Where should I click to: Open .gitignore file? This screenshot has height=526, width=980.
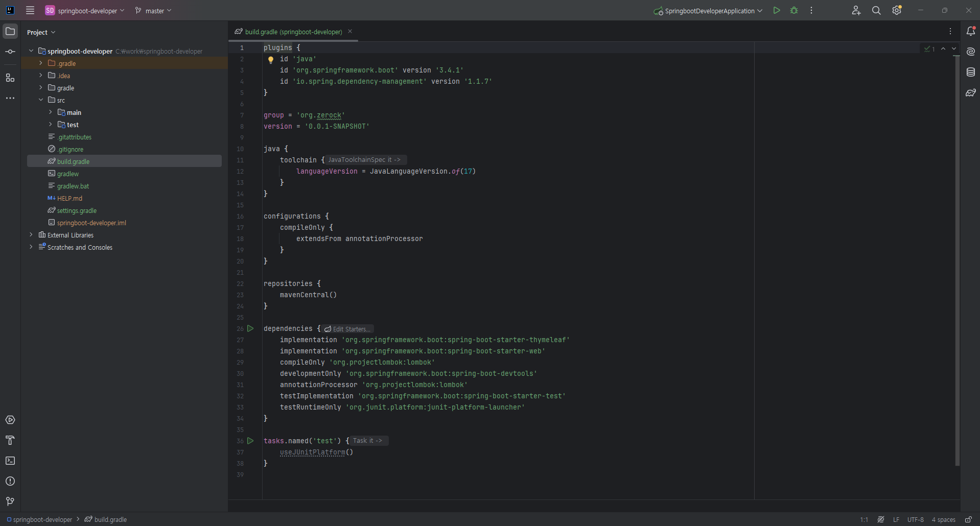tap(70, 149)
